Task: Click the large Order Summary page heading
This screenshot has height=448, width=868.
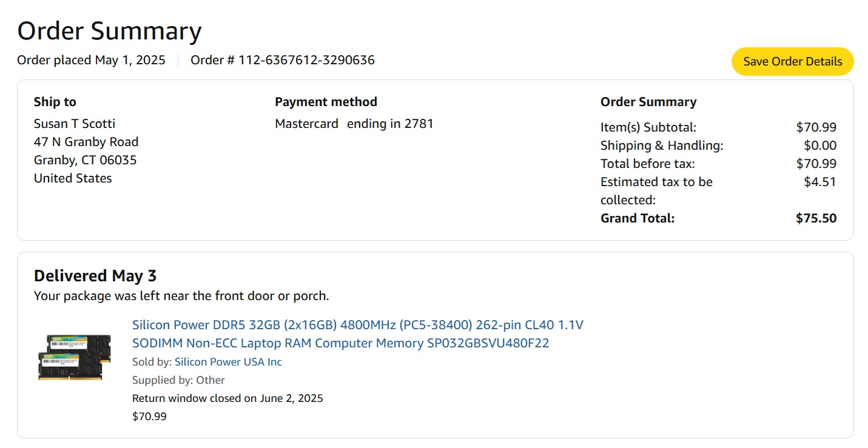Action: 109,31
